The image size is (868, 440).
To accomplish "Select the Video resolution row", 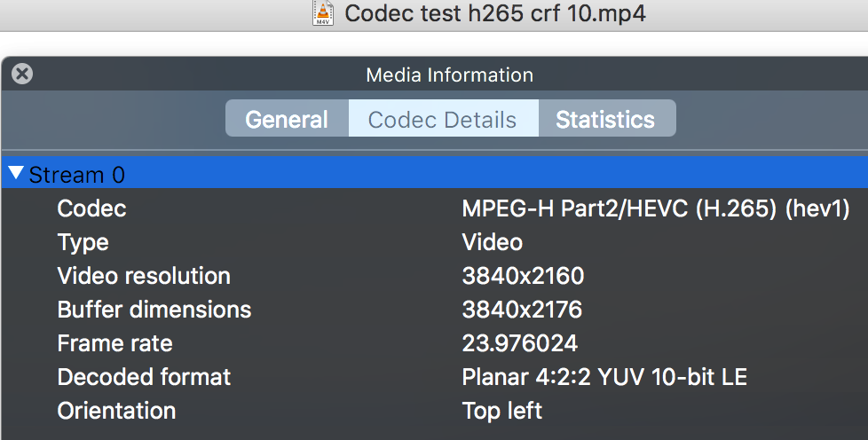I will [x=435, y=276].
